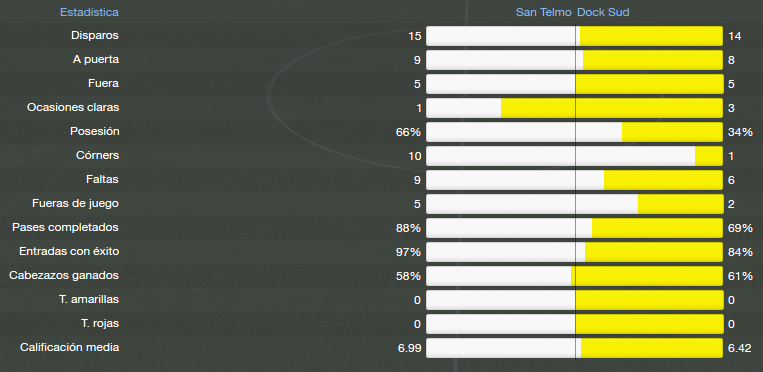
Task: Select the Fuera statistic row label
Action: [103, 83]
